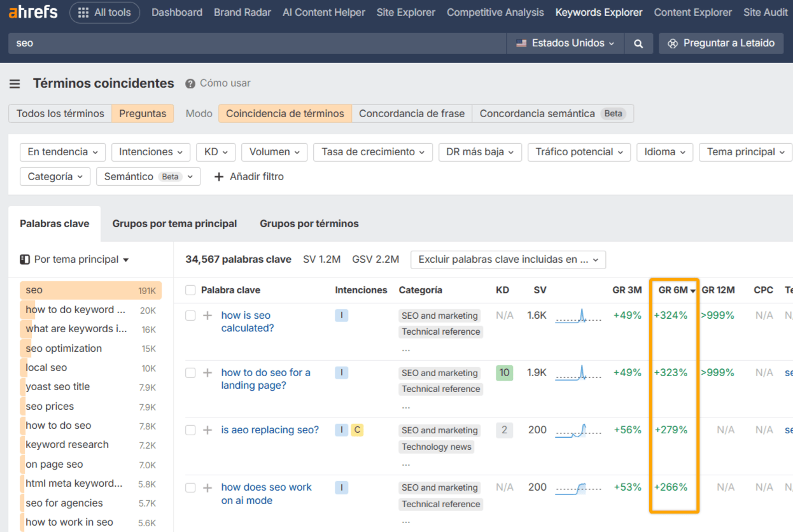
Task: Add 'how does seo work on ai mode' via plus
Action: tap(207, 487)
